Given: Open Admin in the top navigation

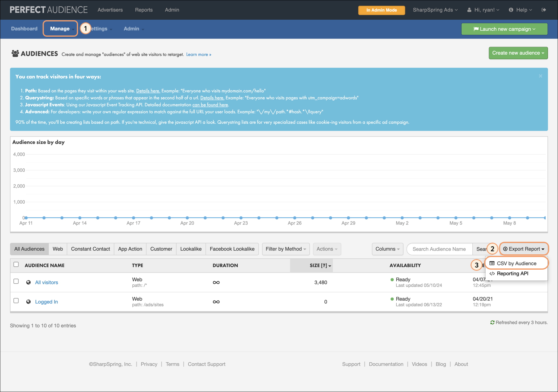Looking at the screenshot, I should 172,10.
